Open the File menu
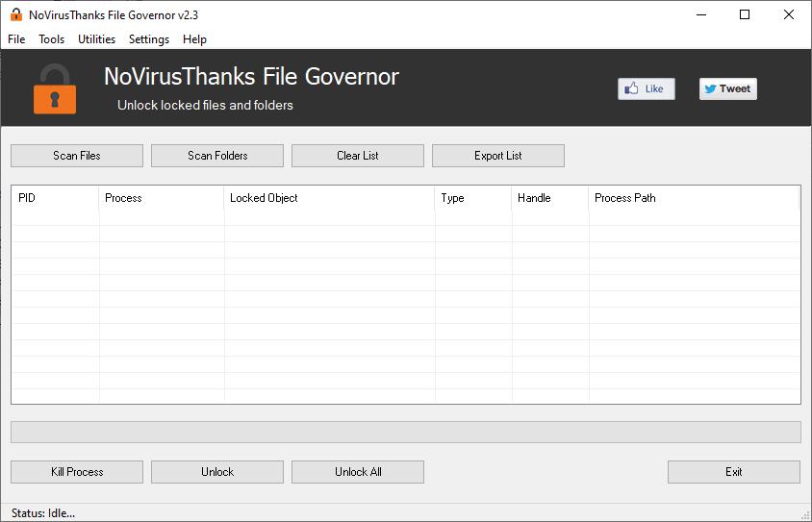The height and width of the screenshot is (522, 812). [x=16, y=39]
